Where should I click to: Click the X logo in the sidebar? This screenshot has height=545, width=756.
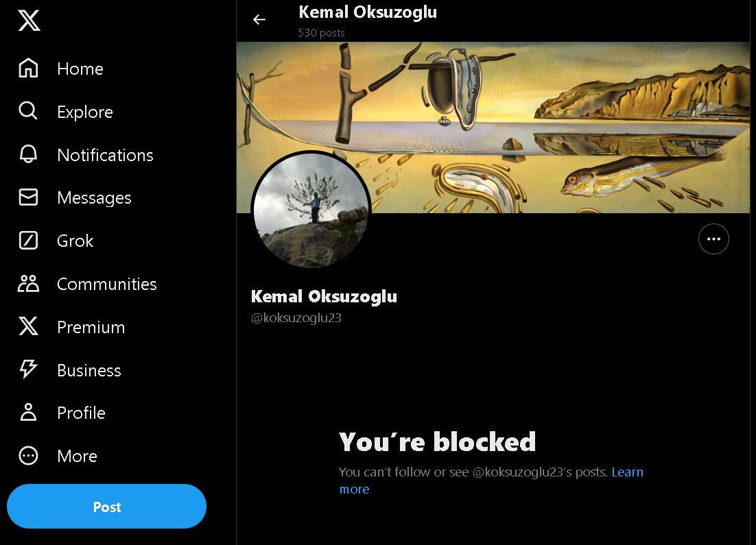(28, 21)
